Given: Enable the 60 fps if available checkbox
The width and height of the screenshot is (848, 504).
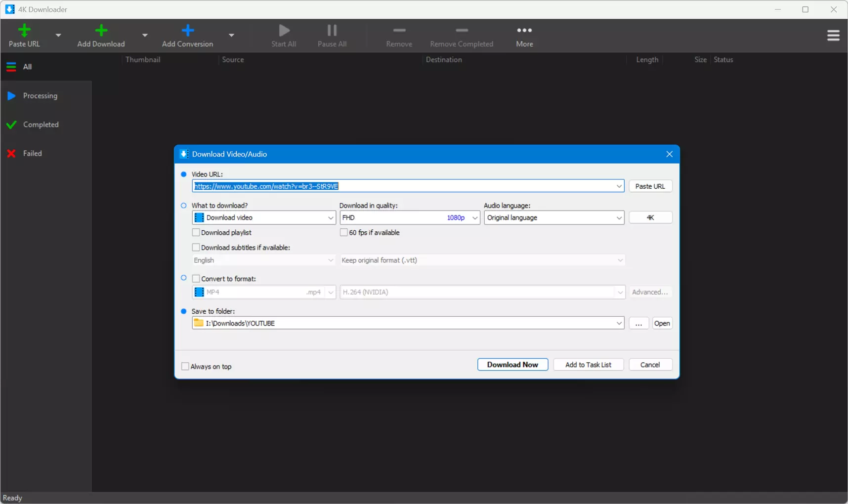Looking at the screenshot, I should [x=344, y=232].
